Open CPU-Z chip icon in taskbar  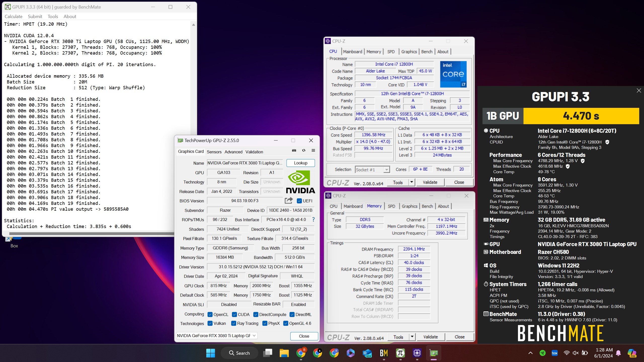pos(417,353)
